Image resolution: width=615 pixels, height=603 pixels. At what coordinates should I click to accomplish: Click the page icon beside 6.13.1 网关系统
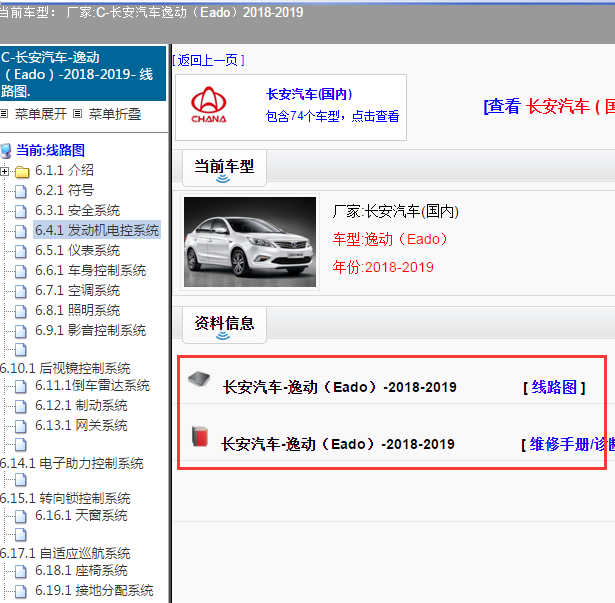(20, 426)
